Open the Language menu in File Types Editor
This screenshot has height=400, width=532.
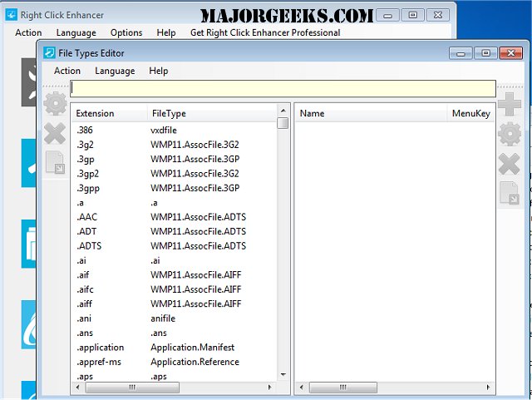pyautogui.click(x=115, y=71)
